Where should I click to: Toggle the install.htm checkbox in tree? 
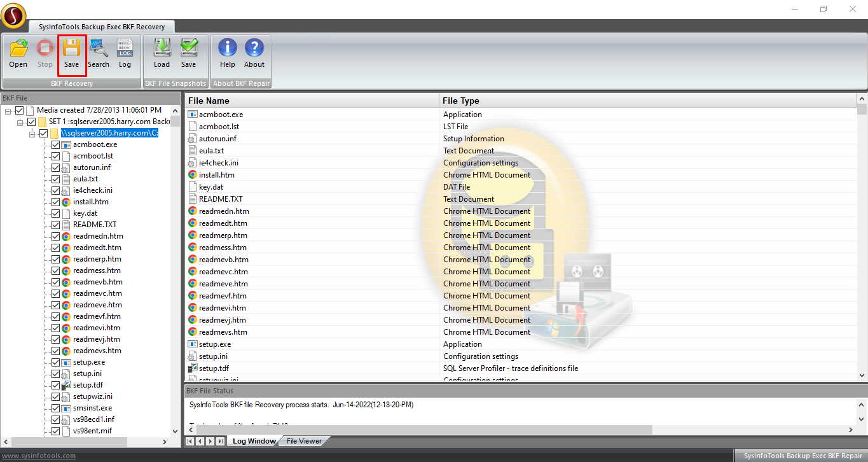55,202
